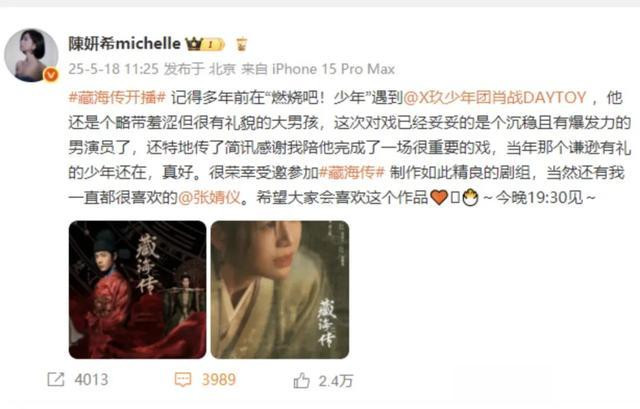640x409 pixels.
Task: View the green-toned 藏海传 poster image
Action: 280,290
